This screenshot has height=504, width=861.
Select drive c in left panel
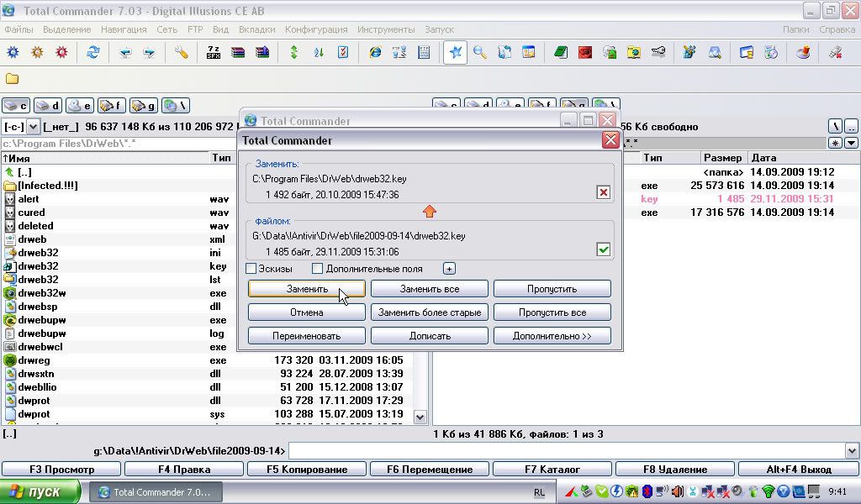pos(16,106)
